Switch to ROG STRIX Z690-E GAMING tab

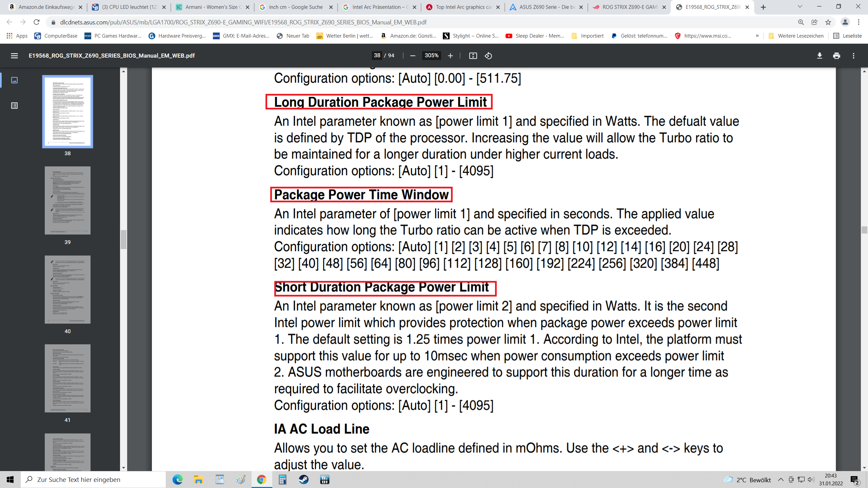coord(629,7)
